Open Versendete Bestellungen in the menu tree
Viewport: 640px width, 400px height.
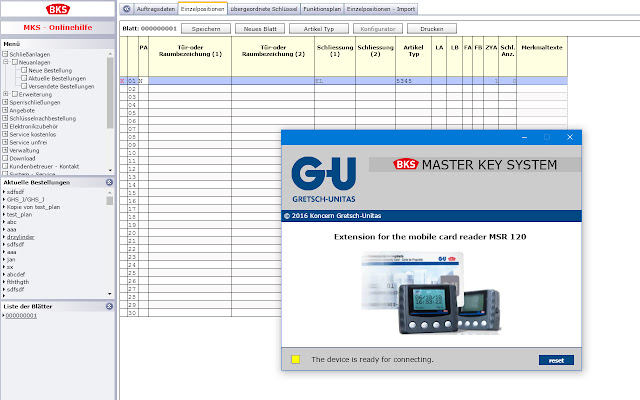tap(61, 86)
